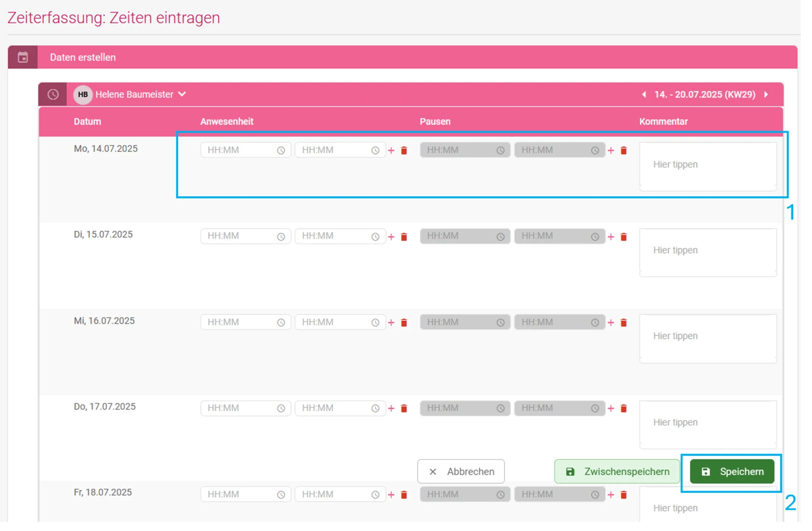Open time picker for Monday attendance start

coord(281,150)
